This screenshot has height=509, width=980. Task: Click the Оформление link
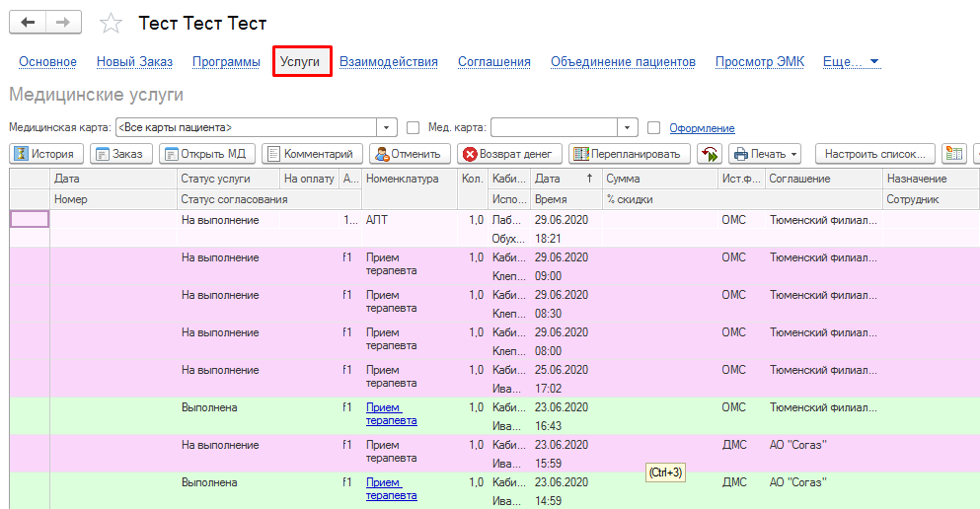pyautogui.click(x=702, y=128)
